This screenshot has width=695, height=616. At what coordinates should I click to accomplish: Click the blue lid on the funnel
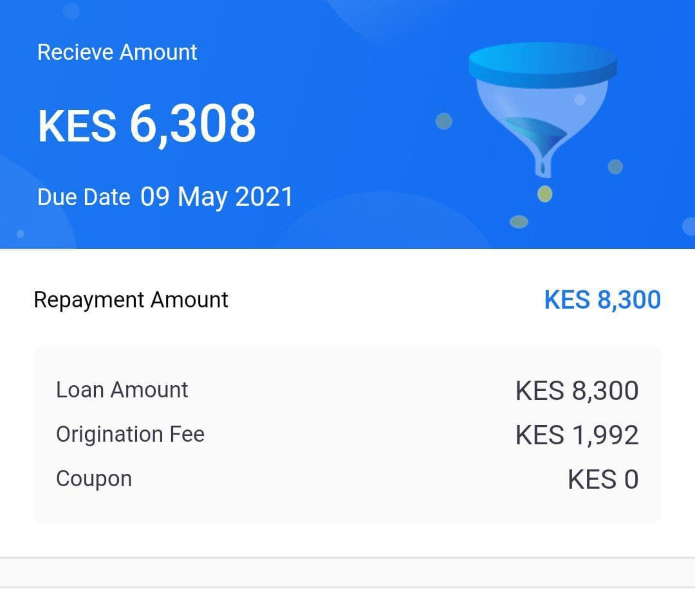[542, 65]
